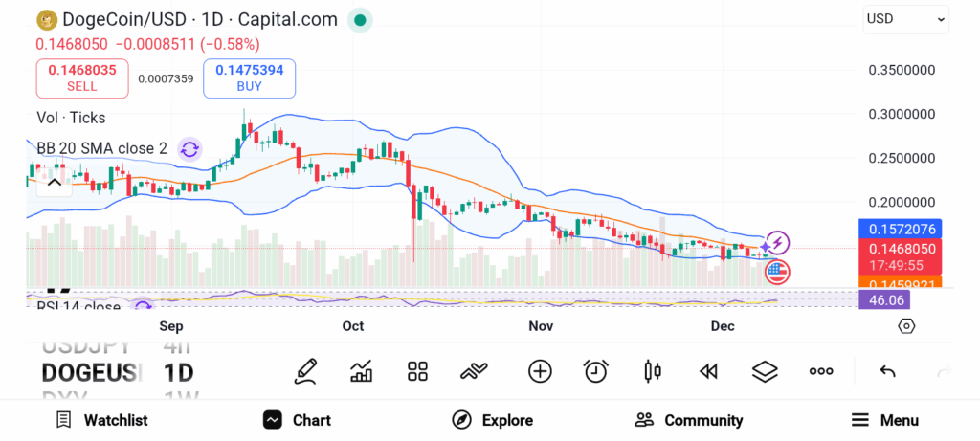This screenshot has width=980, height=441.
Task: Open the object tree layers icon
Action: [765, 371]
